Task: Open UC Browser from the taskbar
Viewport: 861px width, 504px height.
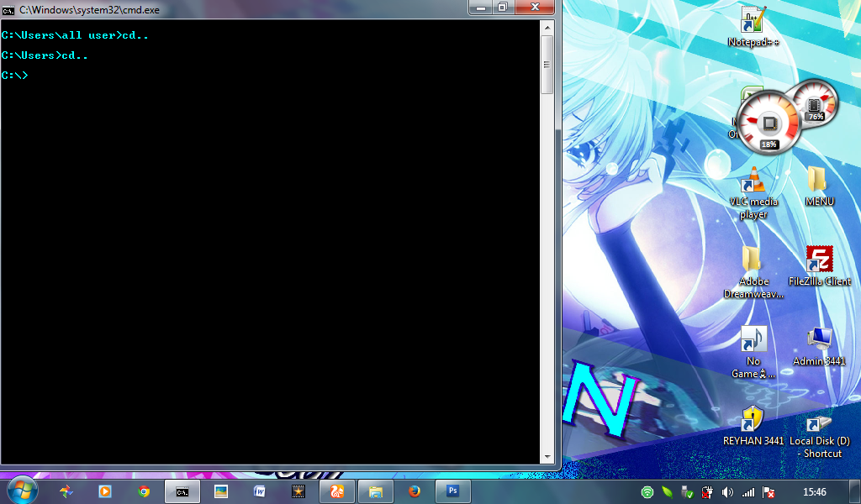Action: 336,492
